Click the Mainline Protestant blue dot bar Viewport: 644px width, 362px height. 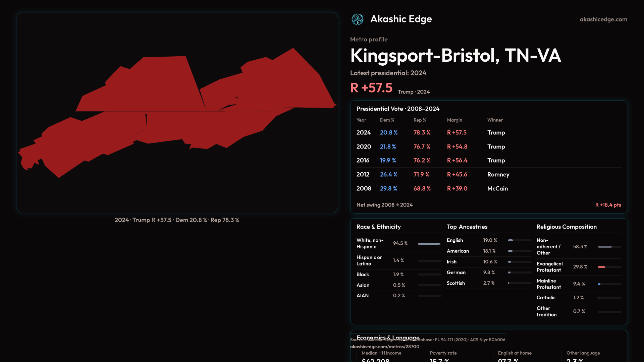(599, 284)
